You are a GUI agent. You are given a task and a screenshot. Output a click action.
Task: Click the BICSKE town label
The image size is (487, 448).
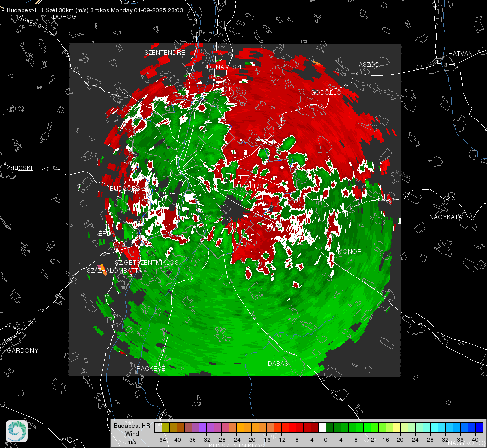[24, 168]
